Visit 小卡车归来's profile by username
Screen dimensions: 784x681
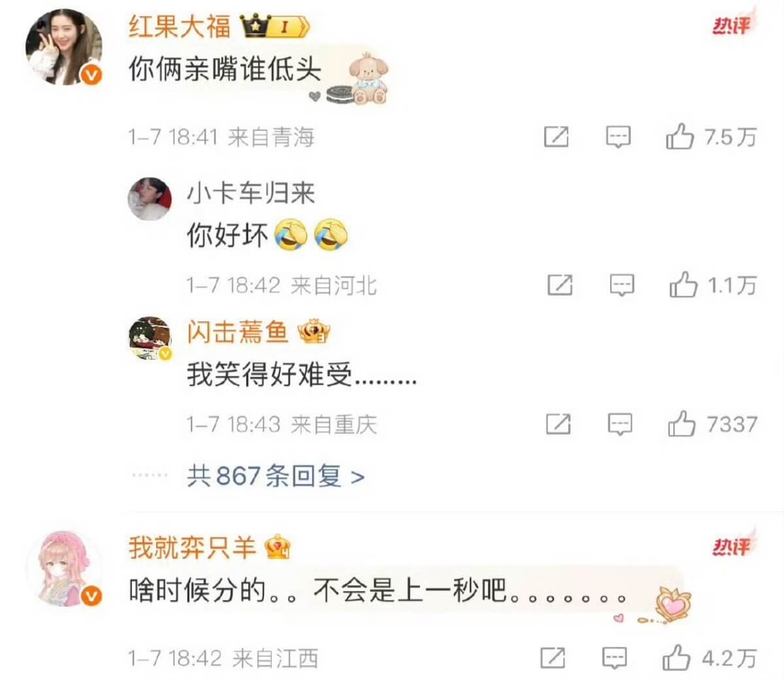(251, 193)
